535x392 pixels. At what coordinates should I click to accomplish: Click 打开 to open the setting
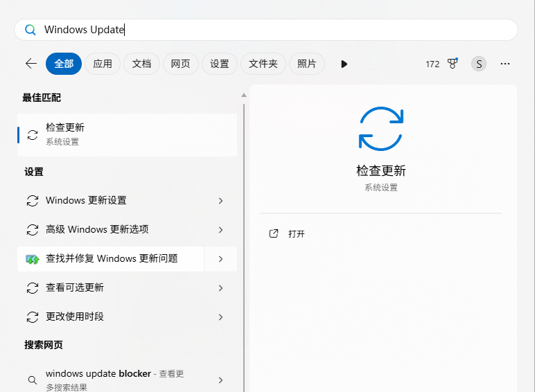[x=296, y=234]
